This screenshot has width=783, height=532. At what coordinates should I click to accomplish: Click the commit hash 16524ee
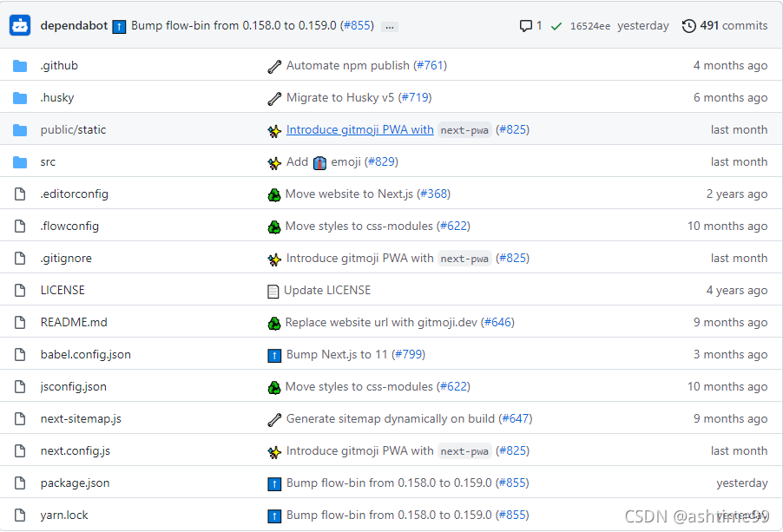click(x=590, y=25)
